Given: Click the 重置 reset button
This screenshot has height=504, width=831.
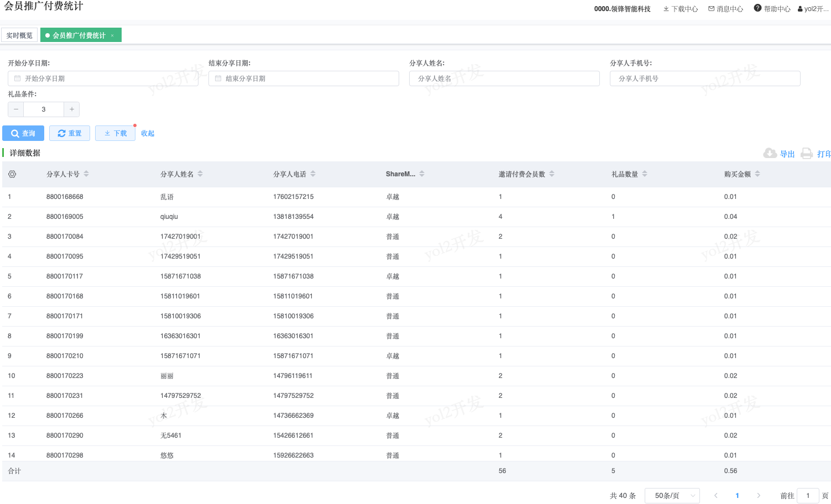Looking at the screenshot, I should click(70, 133).
